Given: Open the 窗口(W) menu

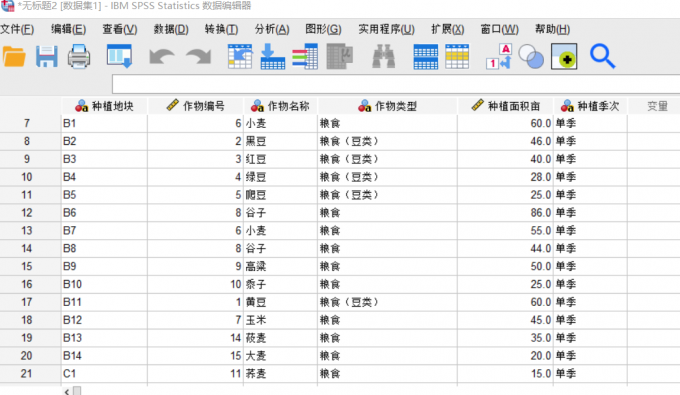Looking at the screenshot, I should [499, 29].
